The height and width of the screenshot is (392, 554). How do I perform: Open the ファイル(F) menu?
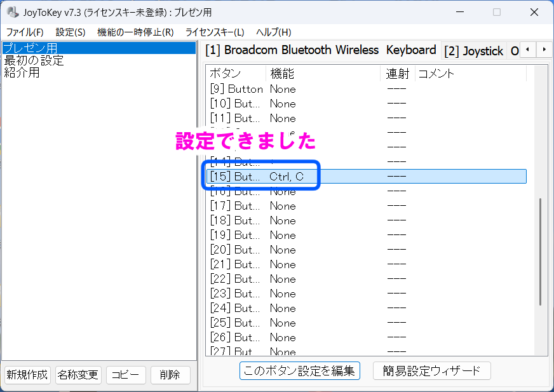click(25, 32)
